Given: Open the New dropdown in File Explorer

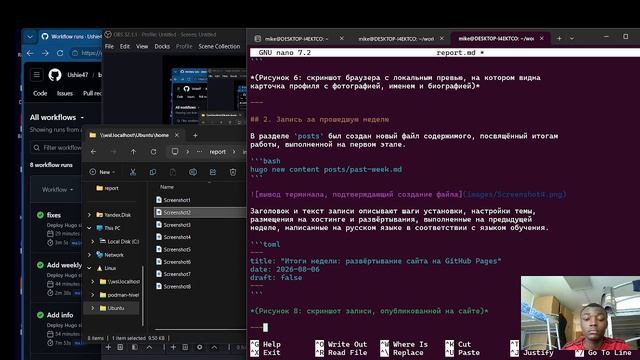Looking at the screenshot, I should (x=102, y=172).
